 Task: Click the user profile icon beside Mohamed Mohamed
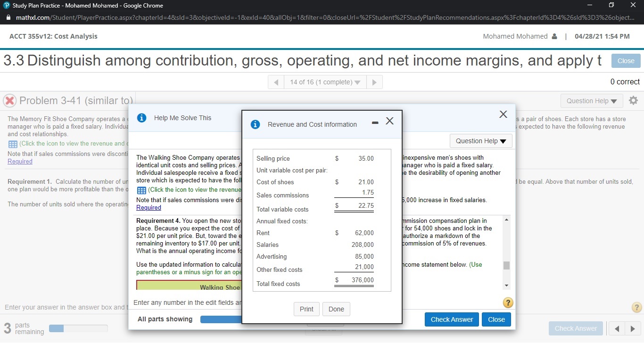point(554,36)
